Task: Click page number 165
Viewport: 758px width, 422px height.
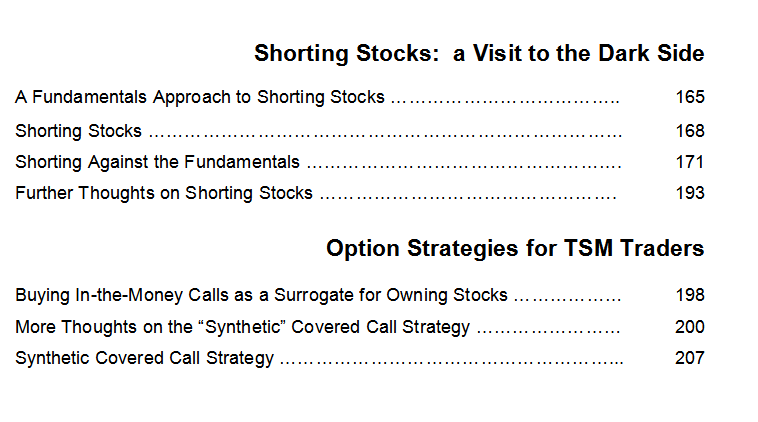Action: 690,97
